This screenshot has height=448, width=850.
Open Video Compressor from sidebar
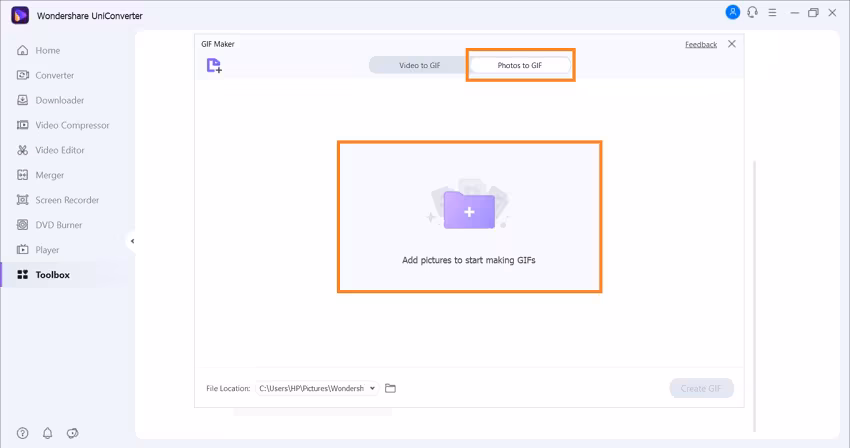(72, 125)
